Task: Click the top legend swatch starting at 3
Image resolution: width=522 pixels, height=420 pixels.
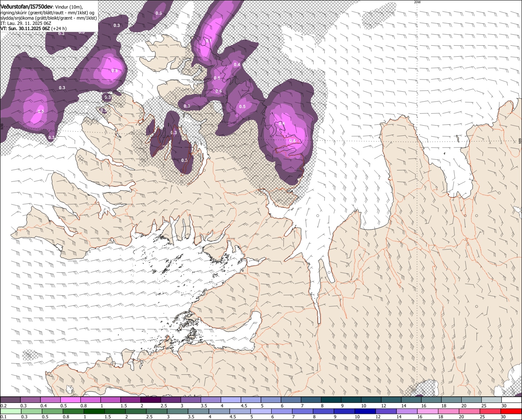Action: coord(191,400)
